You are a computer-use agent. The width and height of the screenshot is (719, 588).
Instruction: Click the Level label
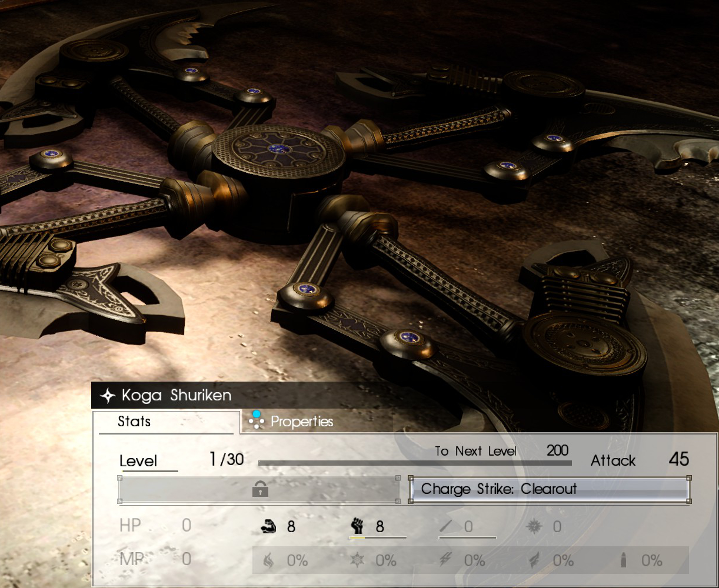point(138,461)
